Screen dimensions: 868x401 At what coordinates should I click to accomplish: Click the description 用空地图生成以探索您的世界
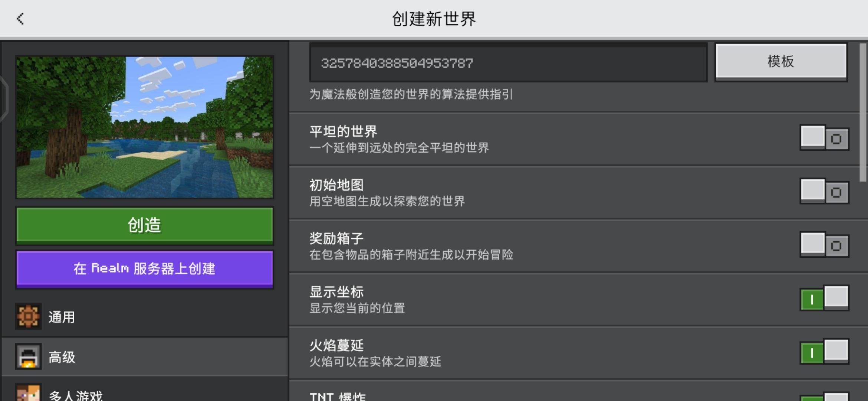pyautogui.click(x=387, y=201)
